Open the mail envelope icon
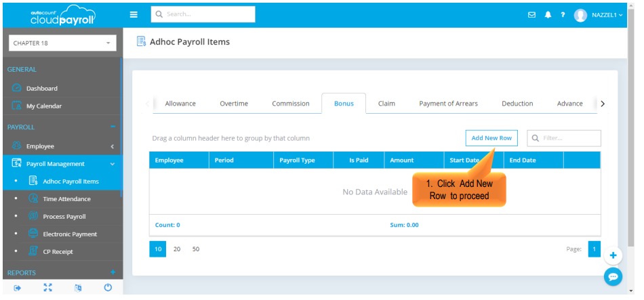This screenshot has width=644, height=300. (531, 15)
